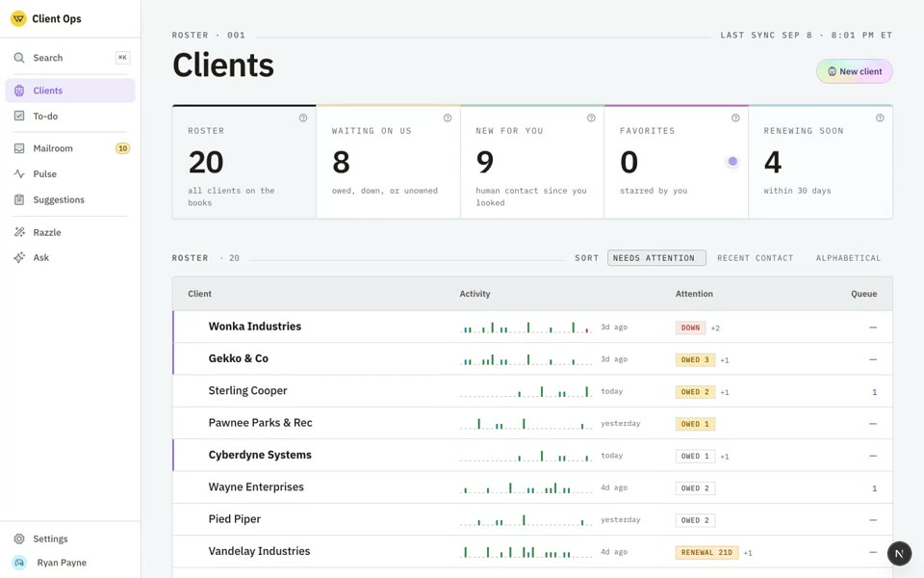Sort roster by Recent Contact
The width and height of the screenshot is (924, 578).
pos(755,258)
